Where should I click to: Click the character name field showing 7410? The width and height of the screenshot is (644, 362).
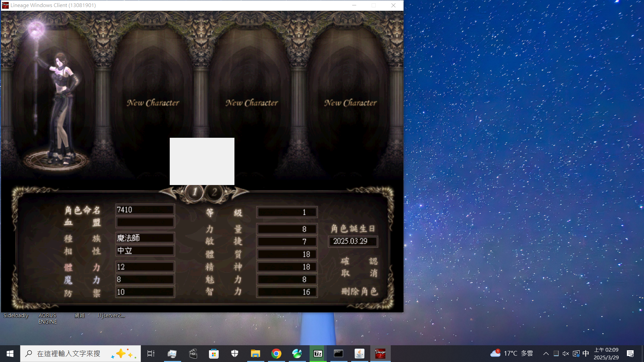tap(145, 210)
